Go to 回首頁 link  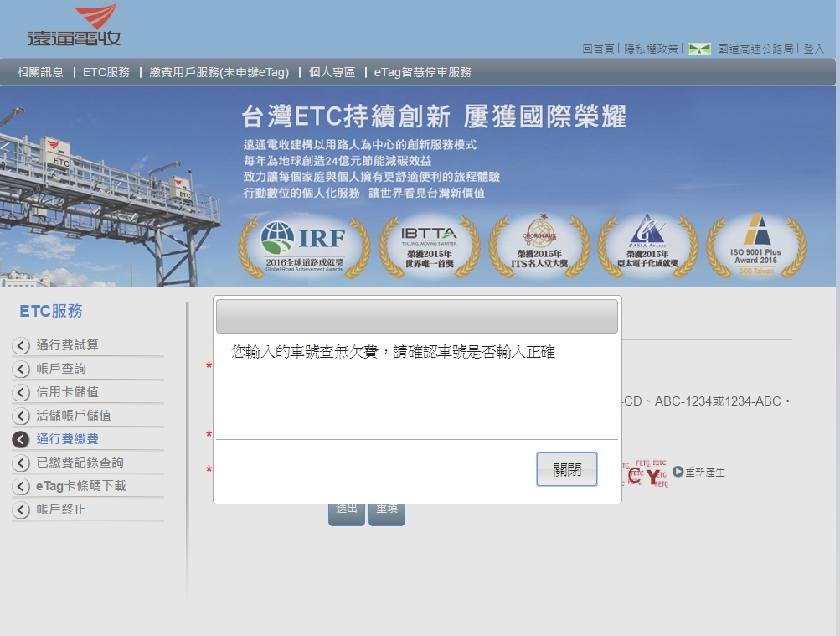tap(599, 49)
